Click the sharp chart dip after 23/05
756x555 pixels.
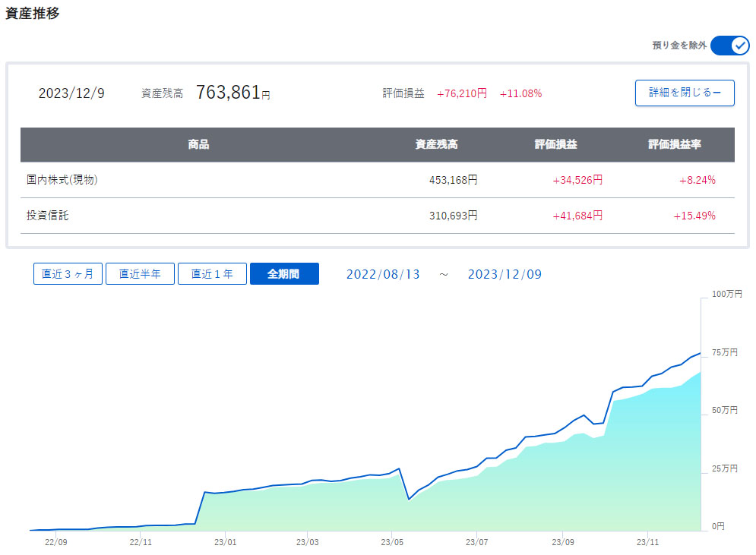pyautogui.click(x=410, y=499)
